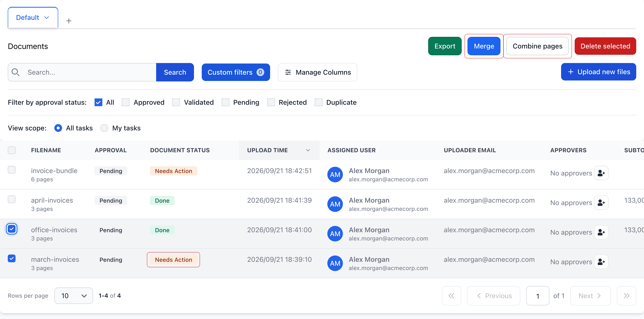Select the april-invoices row checkbox
This screenshot has height=319, width=644.
[x=11, y=199]
